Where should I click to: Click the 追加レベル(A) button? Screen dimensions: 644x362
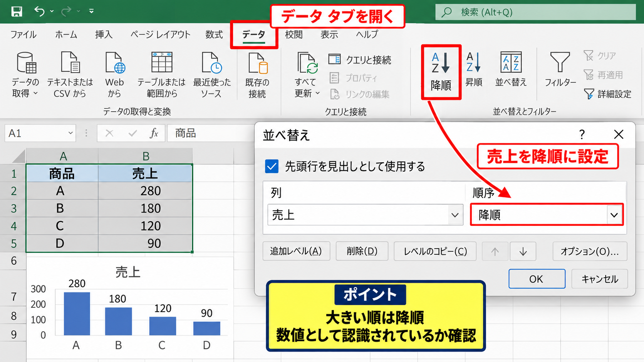pos(296,251)
